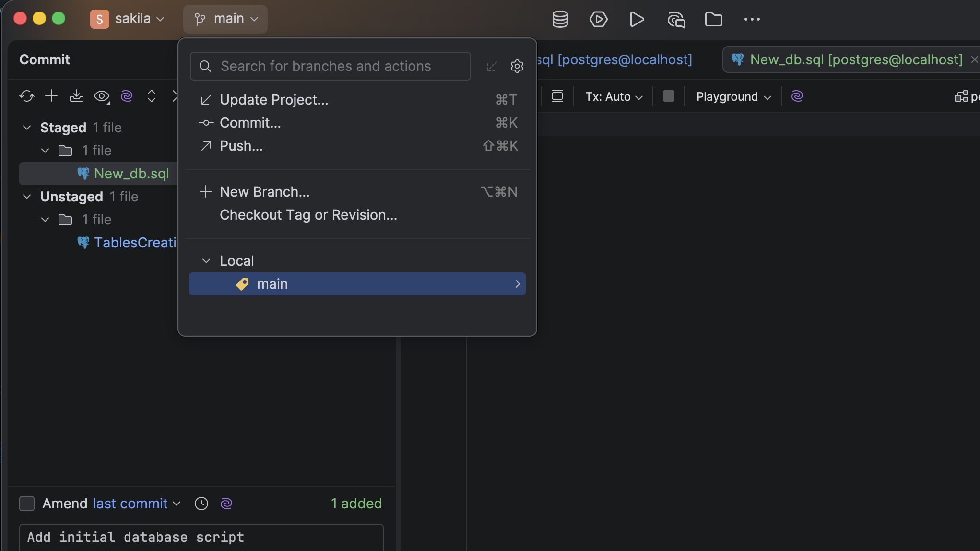The height and width of the screenshot is (551, 980).
Task: Collapse the folder under Staged
Action: pyautogui.click(x=45, y=151)
